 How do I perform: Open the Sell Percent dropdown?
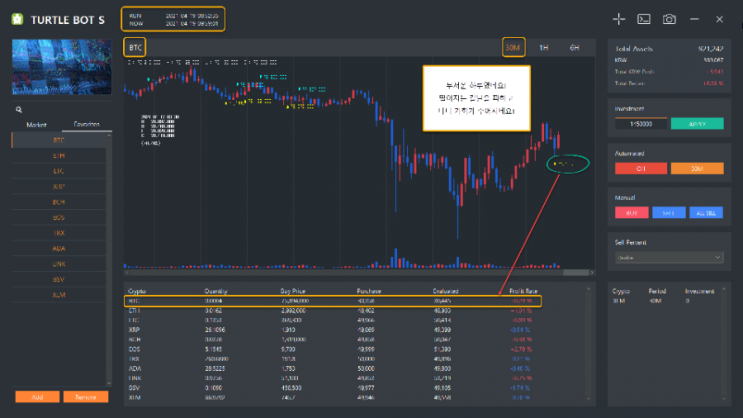[x=669, y=257]
